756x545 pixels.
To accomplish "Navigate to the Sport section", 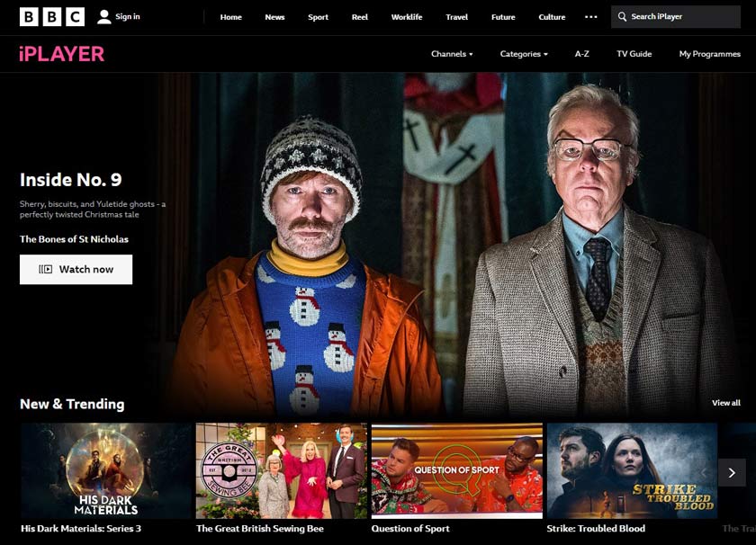I will coord(318,17).
